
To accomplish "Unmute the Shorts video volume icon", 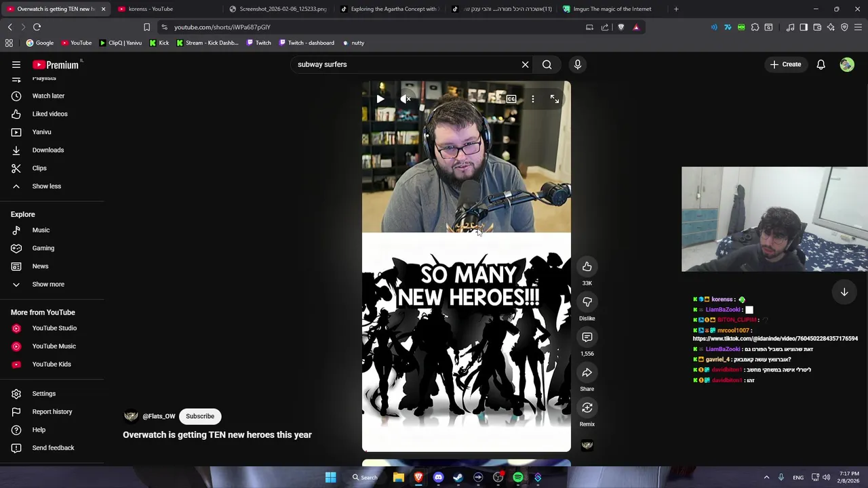I will [x=406, y=99].
